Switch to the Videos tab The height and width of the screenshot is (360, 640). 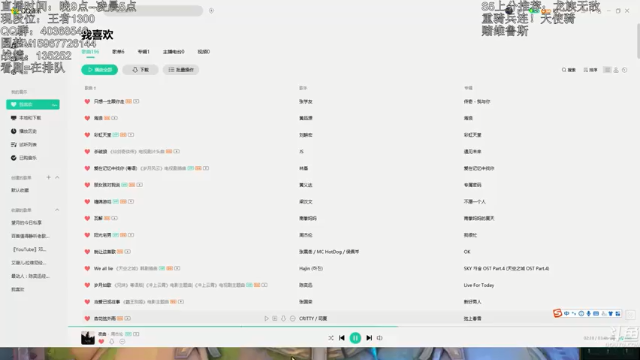click(204, 52)
